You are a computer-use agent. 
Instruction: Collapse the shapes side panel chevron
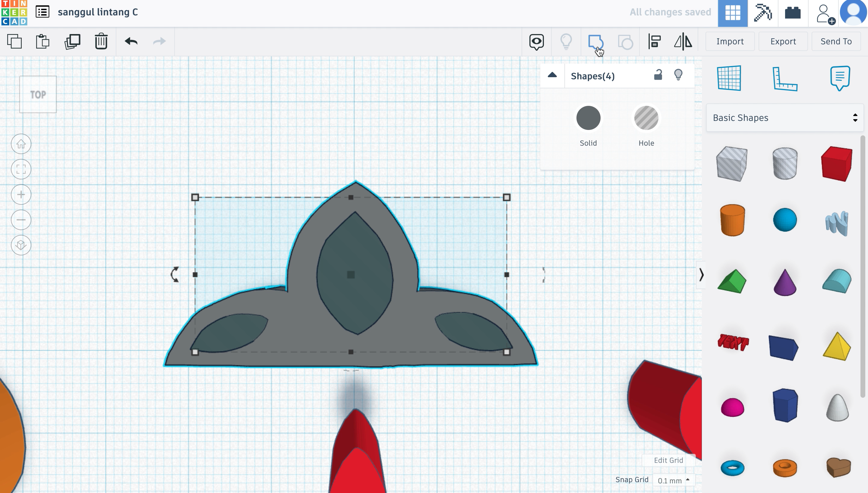(701, 275)
